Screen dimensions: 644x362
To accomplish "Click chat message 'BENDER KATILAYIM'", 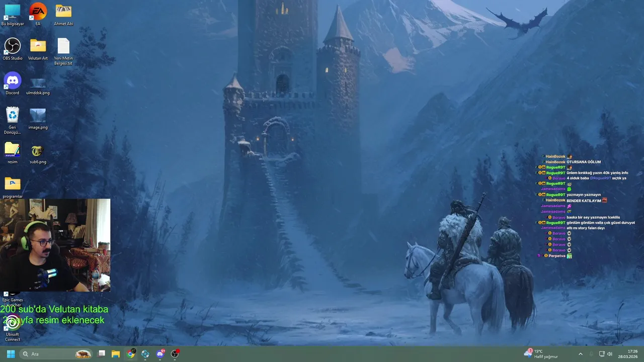I will [584, 201].
